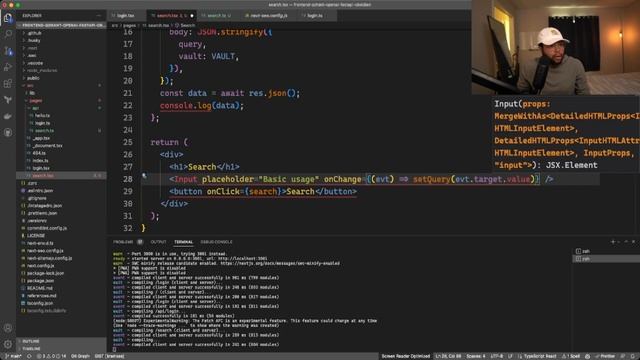640x360 pixels.
Task: Select the second zsh terminal instance
Action: [x=606, y=259]
